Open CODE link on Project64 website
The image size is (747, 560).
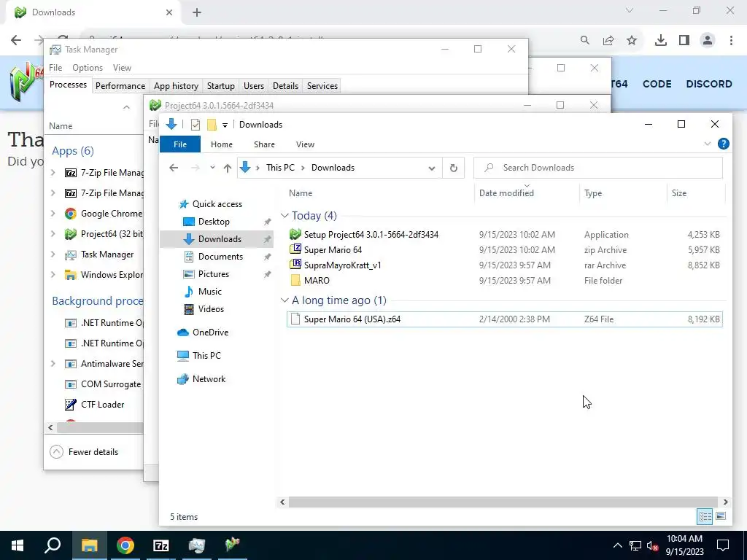[657, 84]
